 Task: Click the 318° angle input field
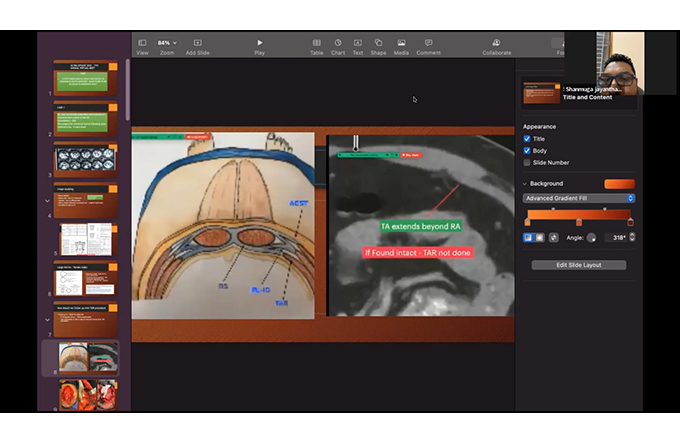click(x=617, y=238)
